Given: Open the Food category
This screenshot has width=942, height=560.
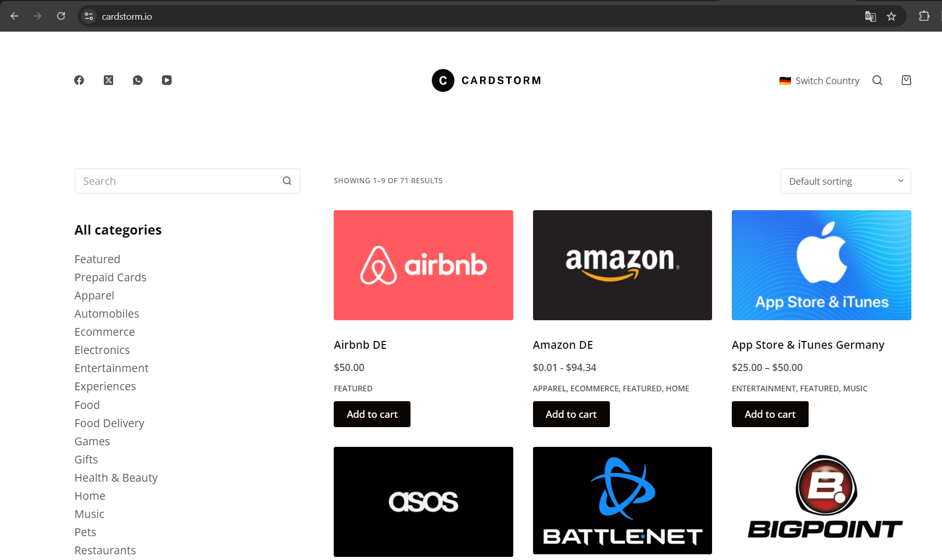Looking at the screenshot, I should point(87,405).
